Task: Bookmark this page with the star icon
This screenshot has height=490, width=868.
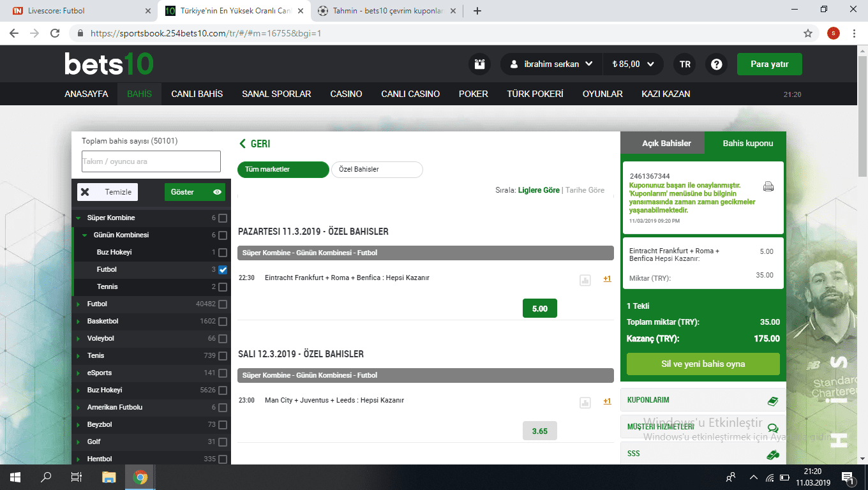Action: click(808, 33)
